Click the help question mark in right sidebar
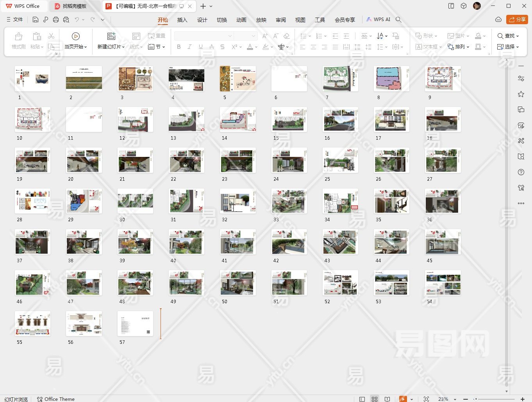Screen dimensions: 532x402 click(x=521, y=172)
